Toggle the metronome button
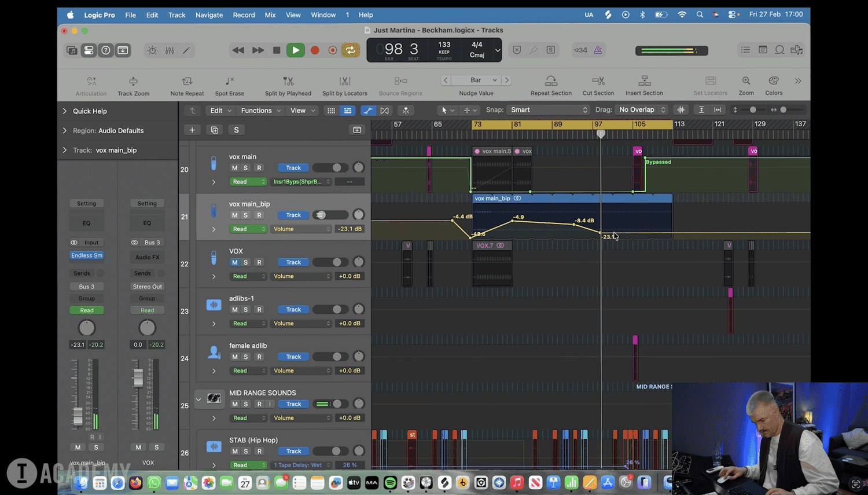 (x=598, y=50)
